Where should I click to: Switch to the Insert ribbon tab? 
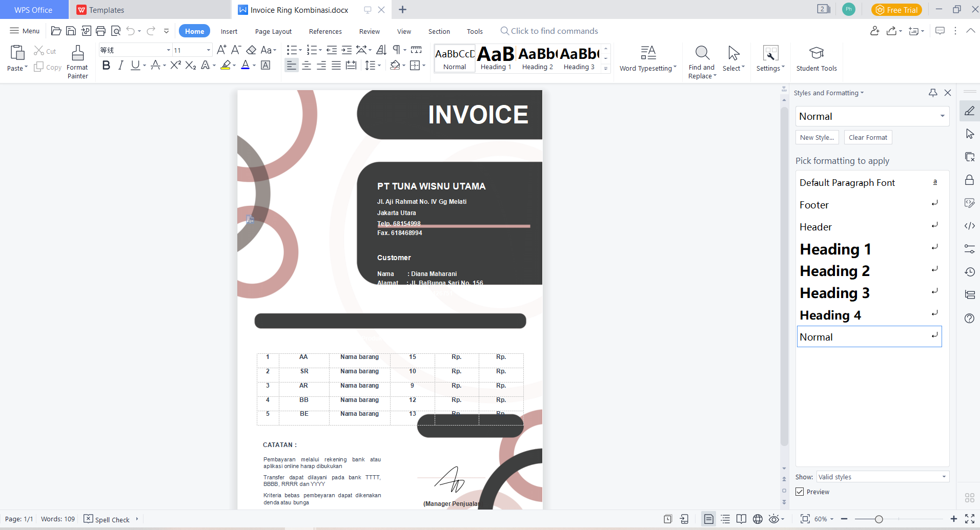click(x=229, y=31)
